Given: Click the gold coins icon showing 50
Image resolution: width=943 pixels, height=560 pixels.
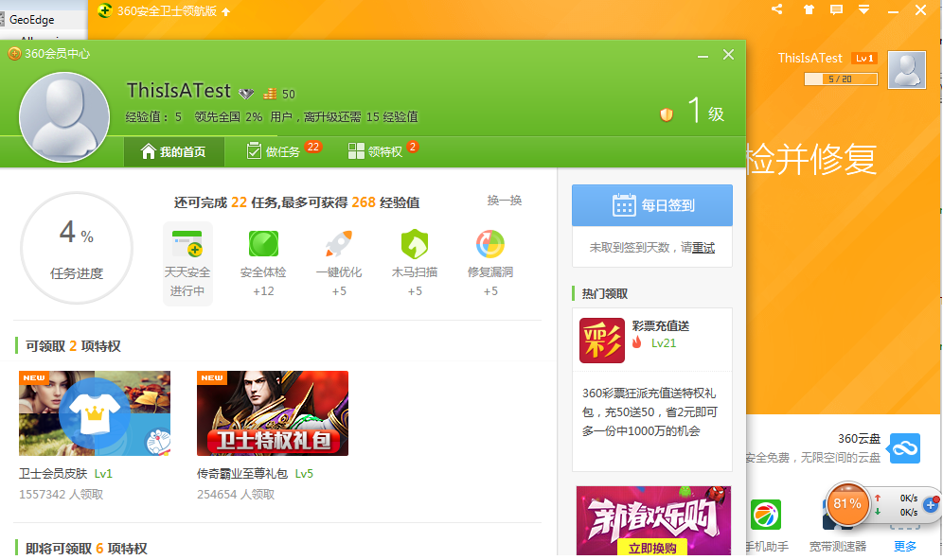Looking at the screenshot, I should click(270, 94).
